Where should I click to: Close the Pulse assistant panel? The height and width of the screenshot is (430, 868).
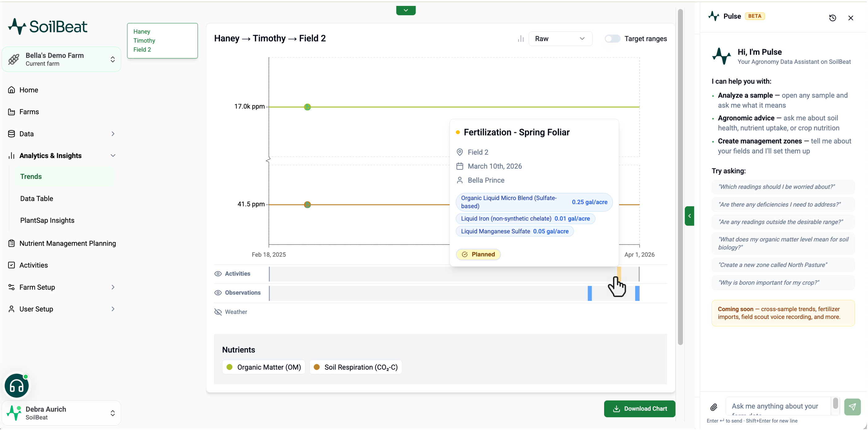[x=850, y=18]
